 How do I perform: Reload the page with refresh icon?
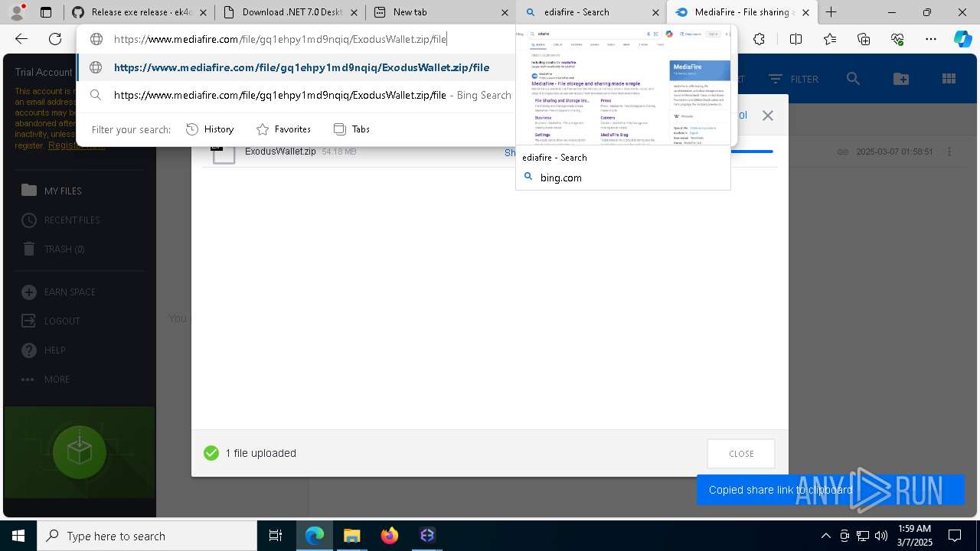55,39
